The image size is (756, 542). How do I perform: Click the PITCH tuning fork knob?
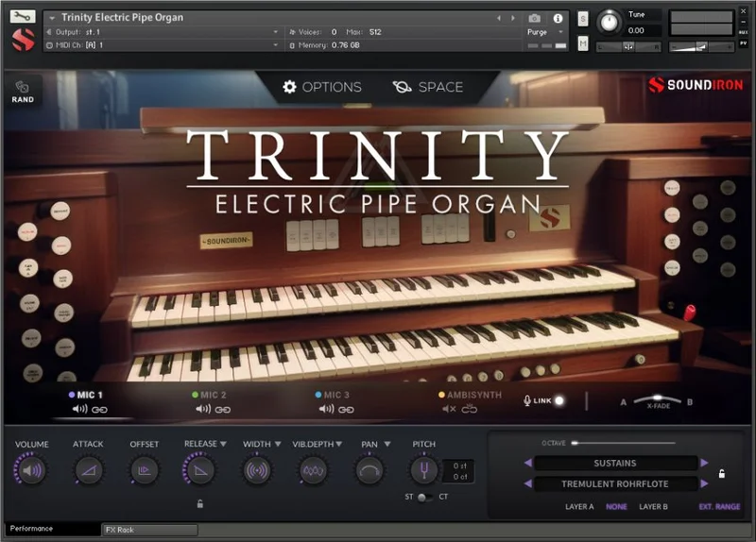pyautogui.click(x=423, y=469)
